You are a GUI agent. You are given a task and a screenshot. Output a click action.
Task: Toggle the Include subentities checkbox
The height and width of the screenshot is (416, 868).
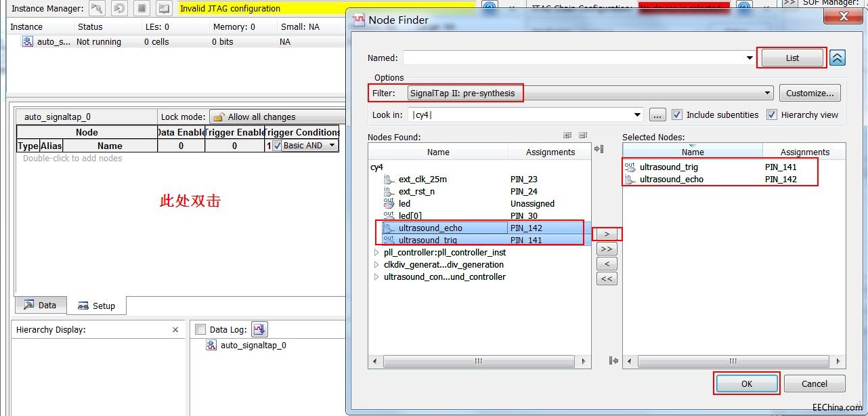coord(678,115)
